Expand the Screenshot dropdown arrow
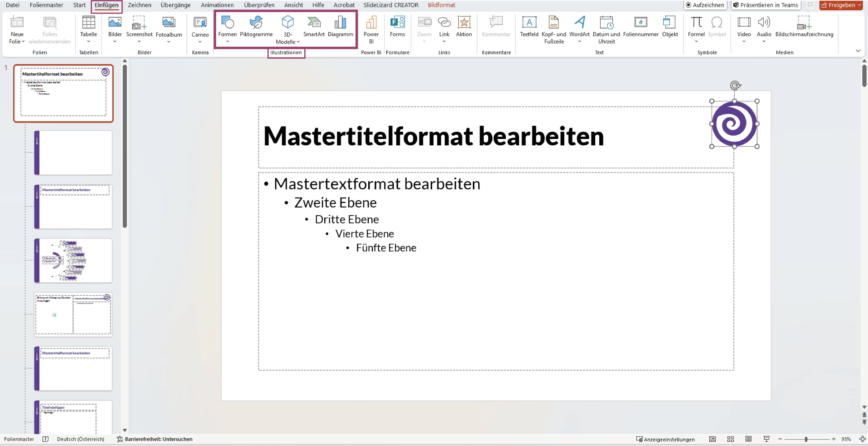This screenshot has height=446, width=868. click(x=139, y=41)
